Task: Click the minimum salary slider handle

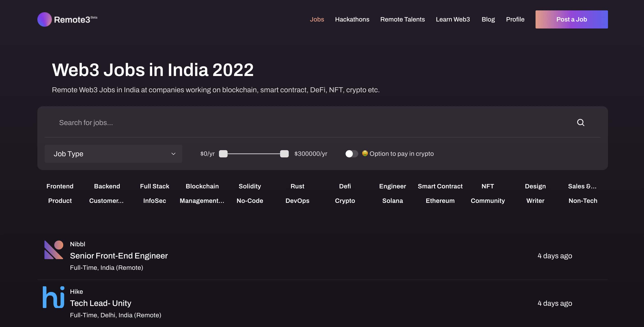Action: 223,154
